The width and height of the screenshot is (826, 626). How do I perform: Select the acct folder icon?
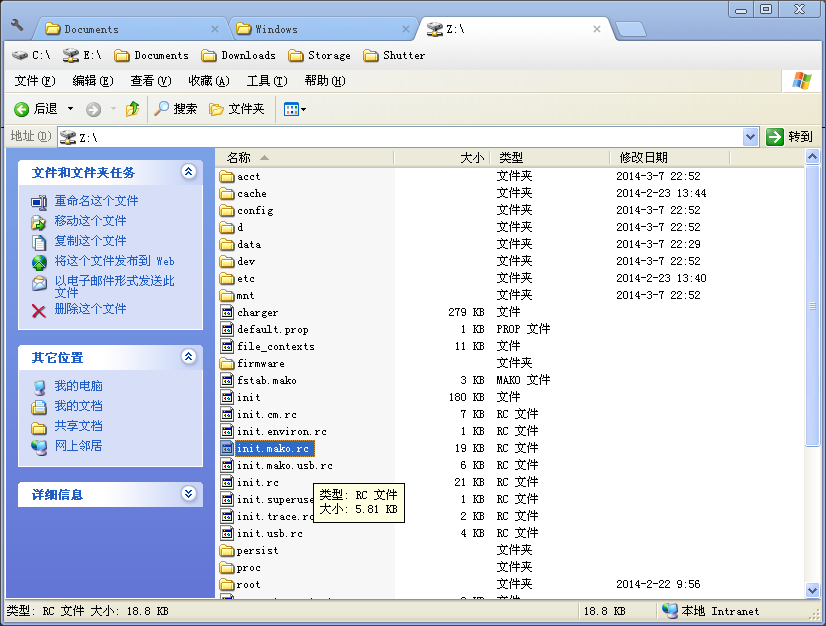227,176
